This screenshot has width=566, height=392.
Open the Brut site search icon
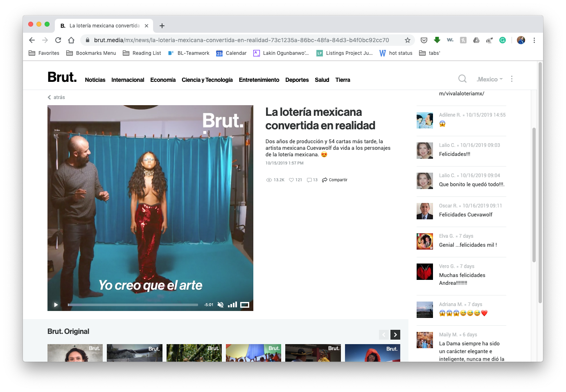462,79
